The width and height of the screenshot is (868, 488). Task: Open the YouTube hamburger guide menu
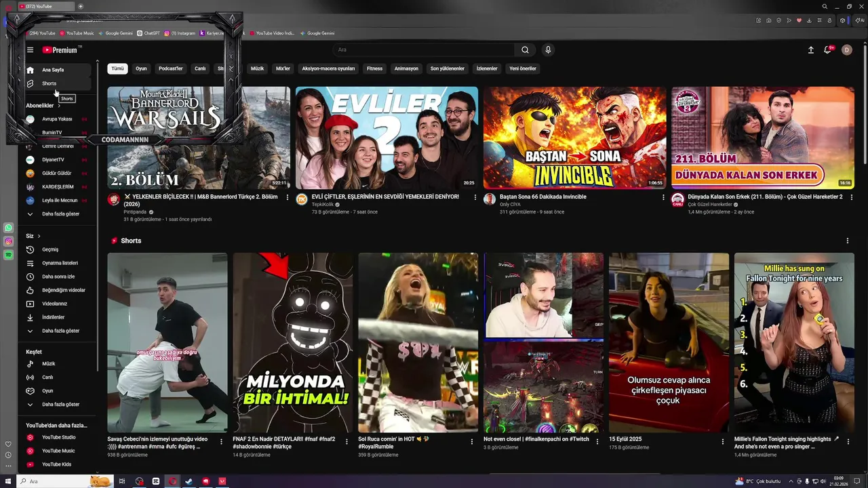[x=30, y=50]
